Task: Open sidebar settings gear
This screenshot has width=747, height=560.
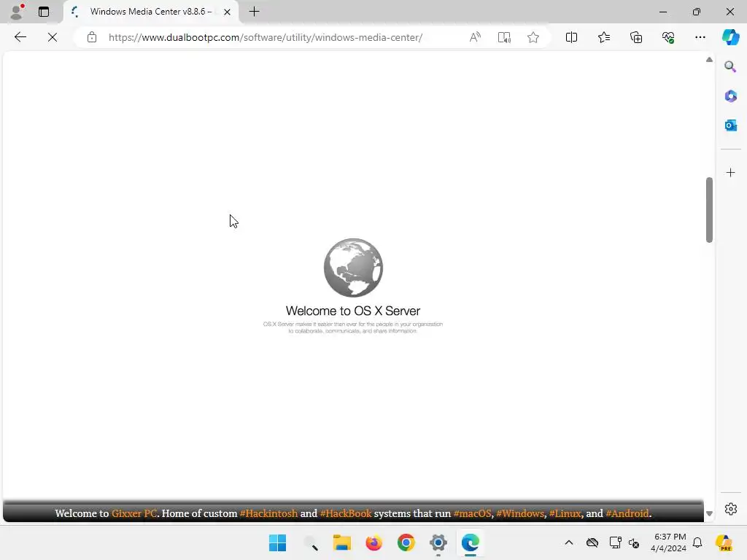Action: [730, 509]
